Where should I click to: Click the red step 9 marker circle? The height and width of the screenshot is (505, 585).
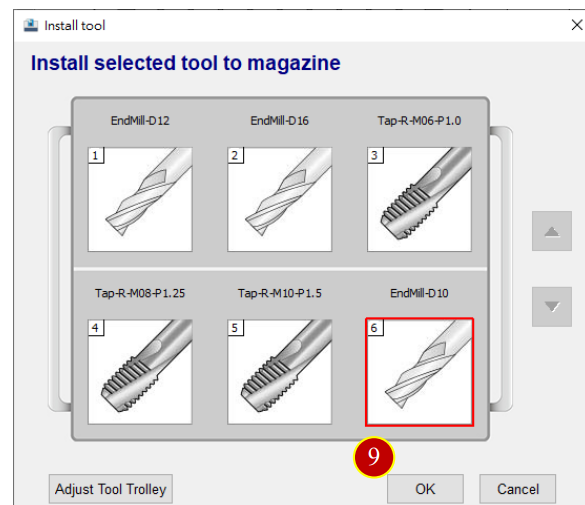tap(374, 457)
